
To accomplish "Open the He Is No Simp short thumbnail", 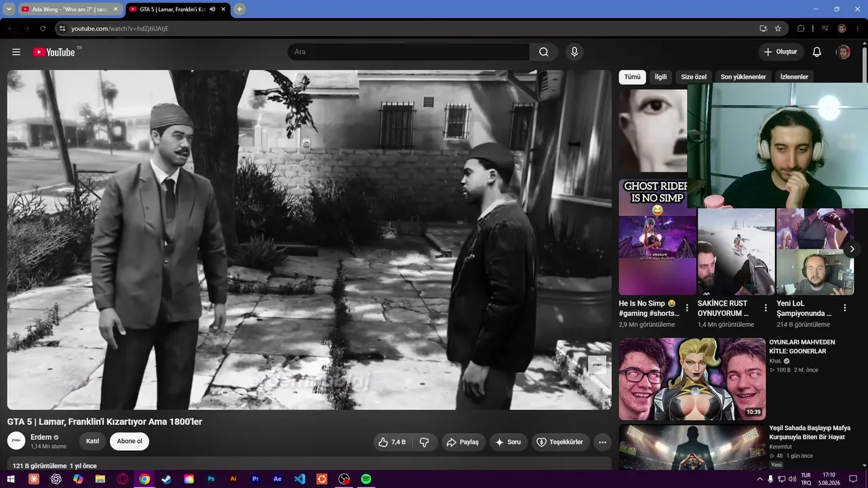I will 657,237.
